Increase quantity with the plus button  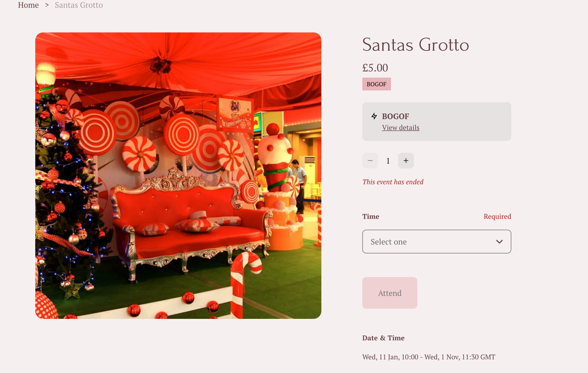406,161
